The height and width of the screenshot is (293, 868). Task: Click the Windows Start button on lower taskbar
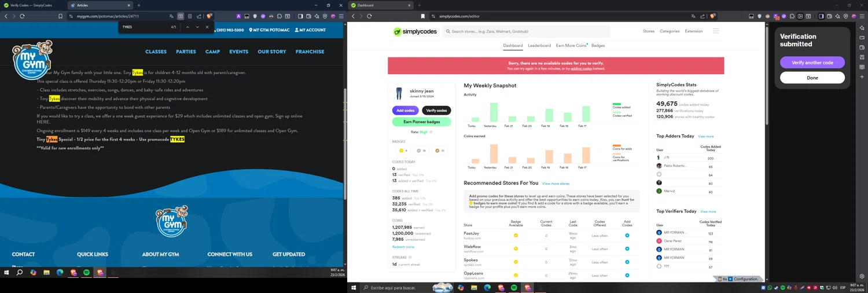tap(354, 288)
